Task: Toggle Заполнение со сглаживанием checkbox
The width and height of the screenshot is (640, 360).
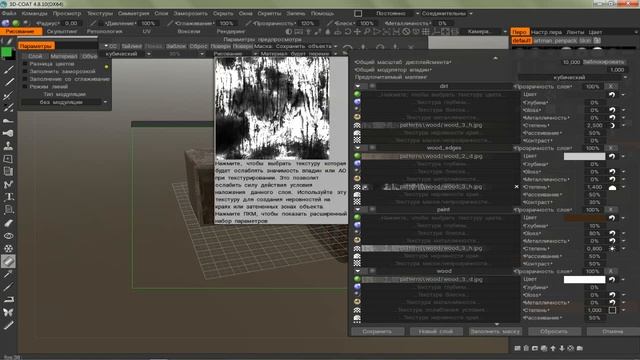Action: (x=25, y=79)
